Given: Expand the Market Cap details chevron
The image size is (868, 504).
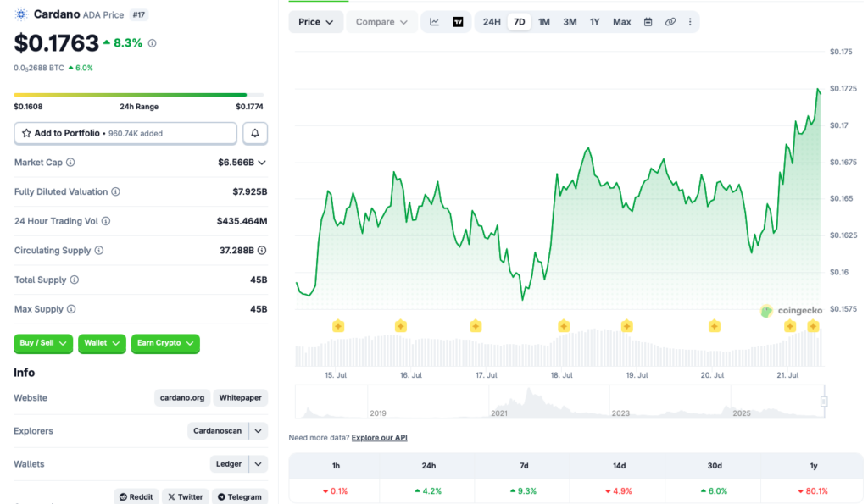Looking at the screenshot, I should (x=262, y=163).
